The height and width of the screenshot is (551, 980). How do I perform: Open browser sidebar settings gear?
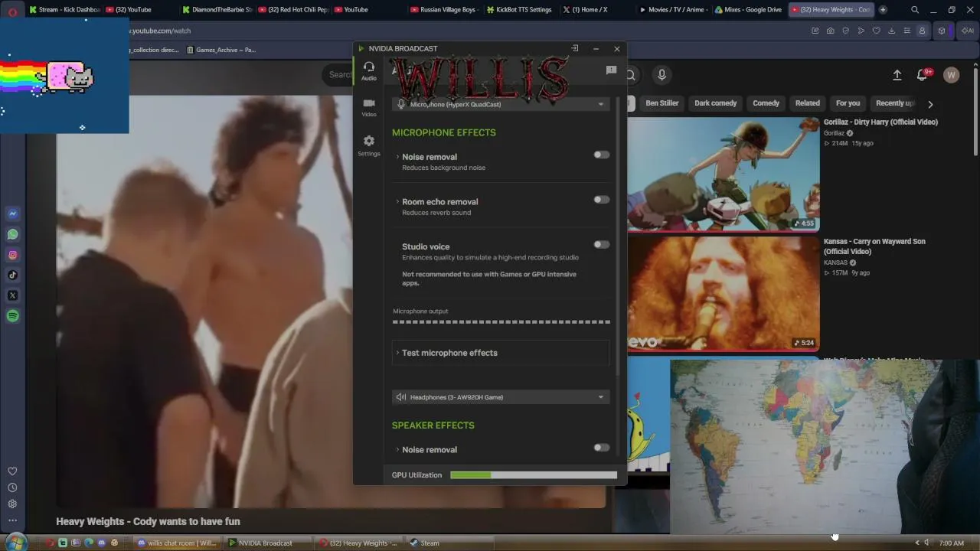coord(12,504)
